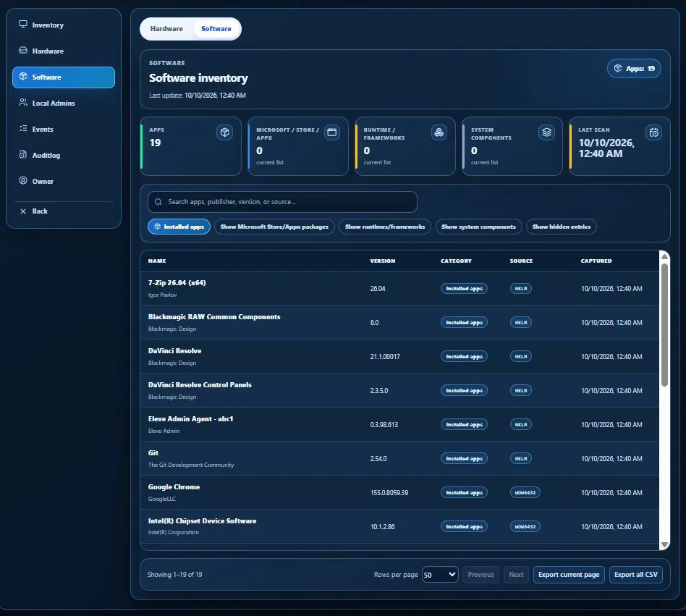Click the Export current page button
The image size is (686, 616).
569,575
